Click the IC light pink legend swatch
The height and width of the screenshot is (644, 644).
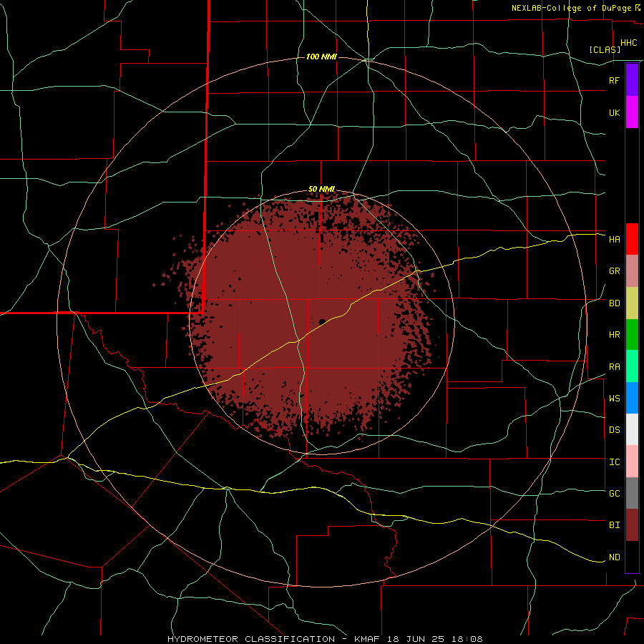pyautogui.click(x=632, y=462)
